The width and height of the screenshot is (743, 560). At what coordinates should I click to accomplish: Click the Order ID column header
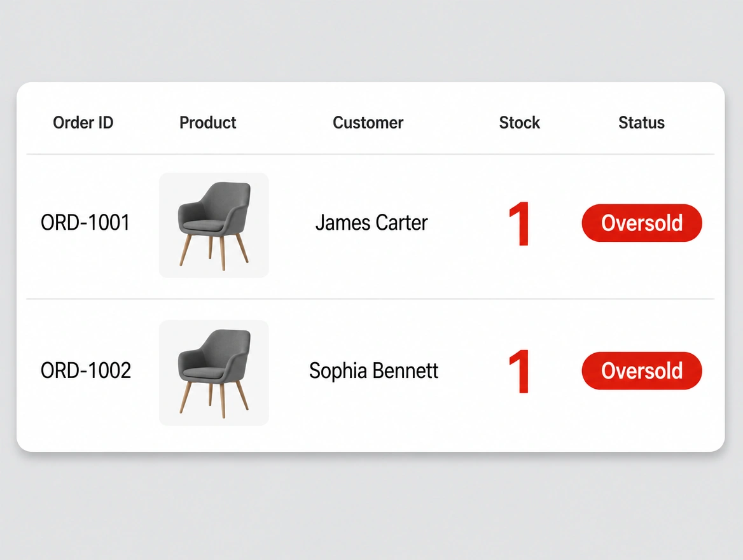(83, 122)
